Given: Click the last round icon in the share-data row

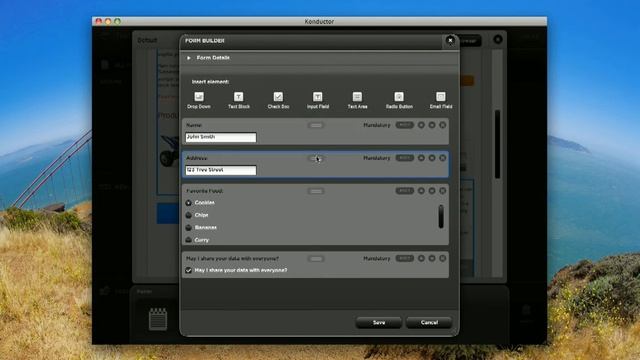Looking at the screenshot, I should 442,258.
